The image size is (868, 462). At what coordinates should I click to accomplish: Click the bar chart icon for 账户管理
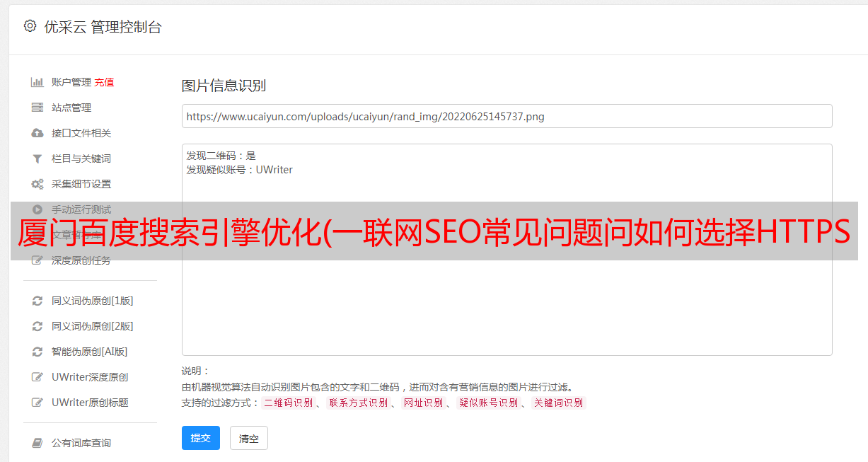[x=37, y=82]
